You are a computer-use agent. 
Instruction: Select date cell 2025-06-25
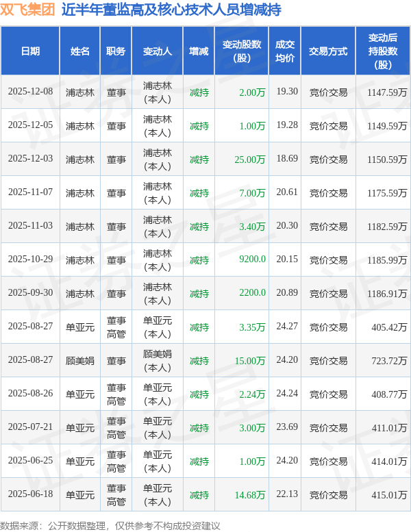click(30, 461)
